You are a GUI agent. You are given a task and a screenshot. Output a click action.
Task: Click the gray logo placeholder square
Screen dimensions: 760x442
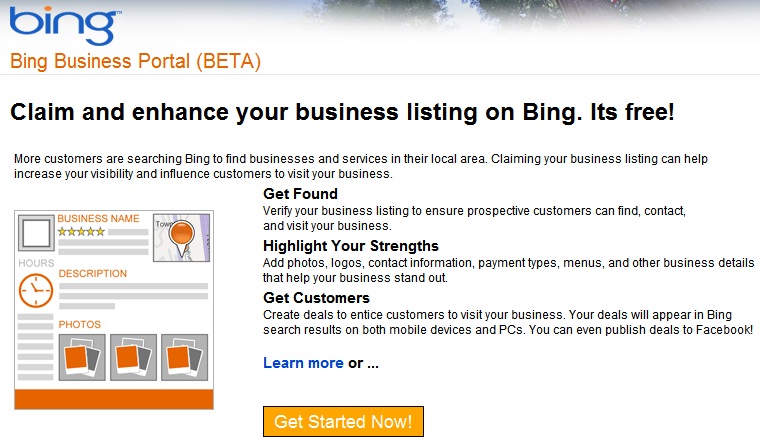pyautogui.click(x=38, y=234)
